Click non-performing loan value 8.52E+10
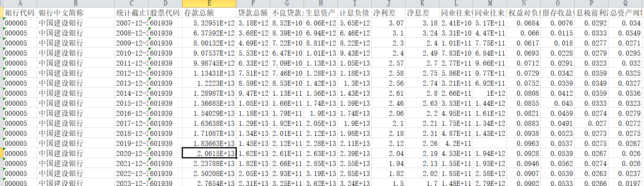 287,23
